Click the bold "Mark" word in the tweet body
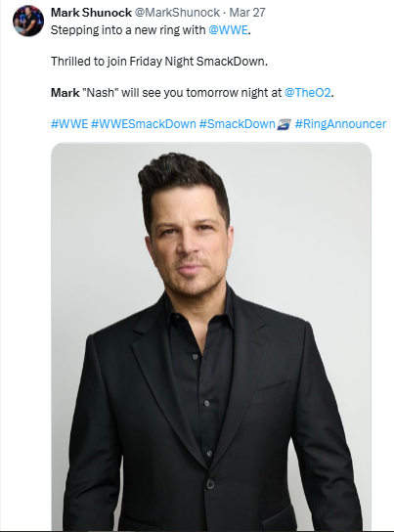Screen dimensions: 394x532 pyautogui.click(x=66, y=92)
